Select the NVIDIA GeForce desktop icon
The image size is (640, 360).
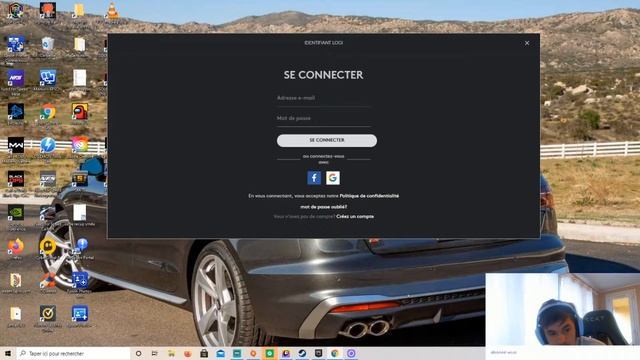point(16,213)
